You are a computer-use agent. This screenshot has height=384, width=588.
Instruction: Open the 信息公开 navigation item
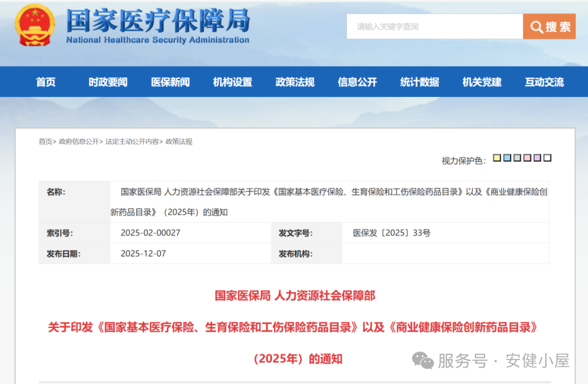click(357, 82)
